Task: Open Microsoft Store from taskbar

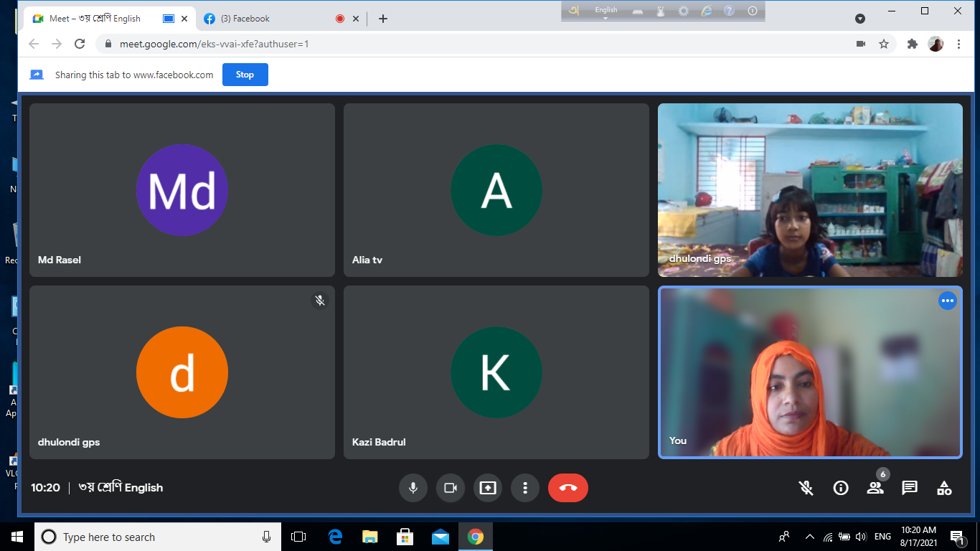Action: [405, 537]
